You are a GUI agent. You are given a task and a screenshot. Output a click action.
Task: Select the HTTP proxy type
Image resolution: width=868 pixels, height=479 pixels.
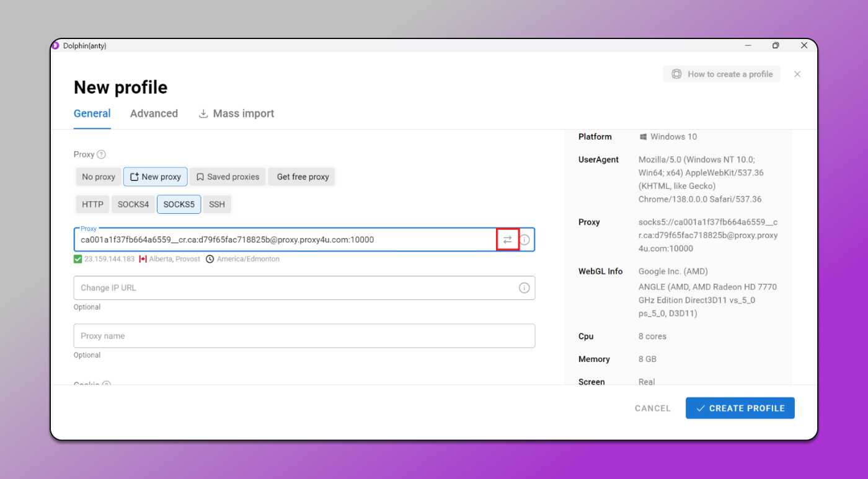tap(92, 204)
